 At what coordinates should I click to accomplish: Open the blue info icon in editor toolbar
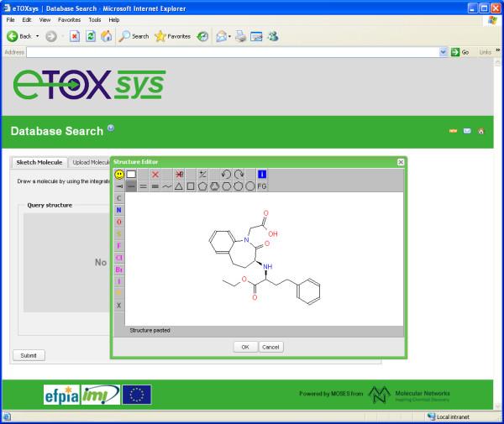click(x=262, y=175)
